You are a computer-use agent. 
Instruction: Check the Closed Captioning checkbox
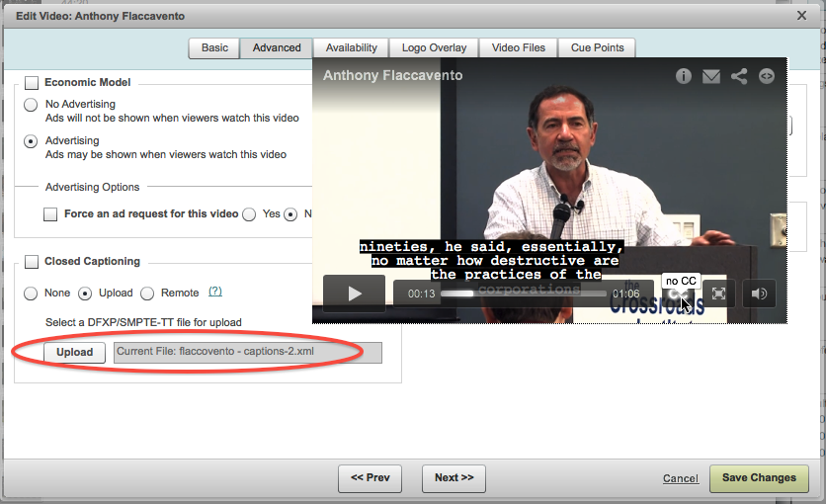pyautogui.click(x=32, y=262)
